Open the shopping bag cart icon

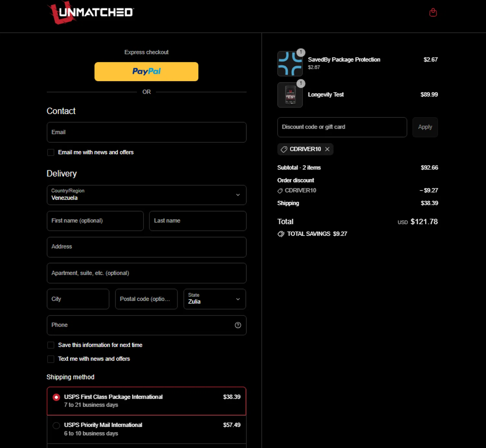(433, 13)
